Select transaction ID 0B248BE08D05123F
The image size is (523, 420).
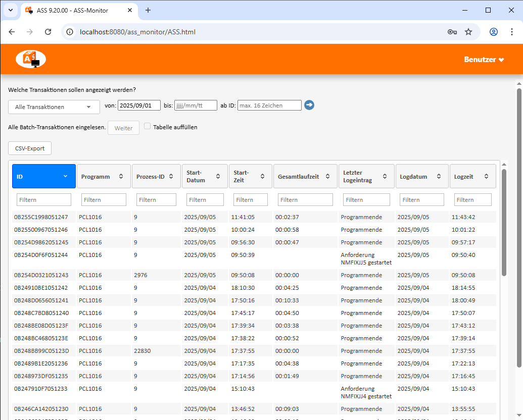41,326
